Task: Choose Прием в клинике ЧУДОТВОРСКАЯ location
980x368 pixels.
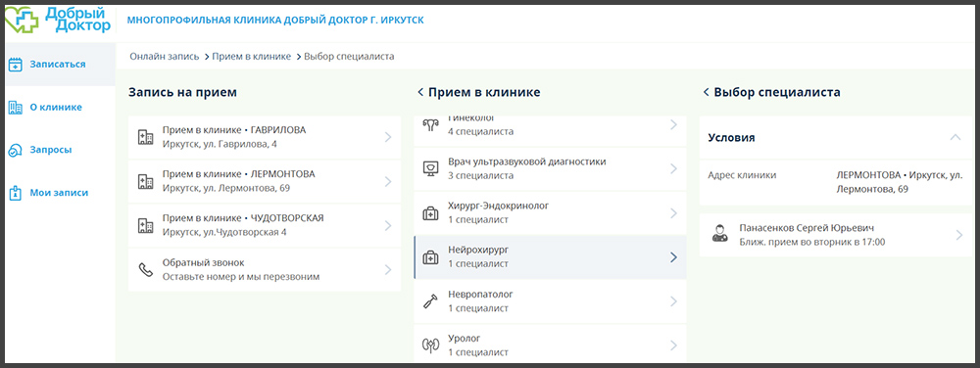Action: [x=265, y=225]
